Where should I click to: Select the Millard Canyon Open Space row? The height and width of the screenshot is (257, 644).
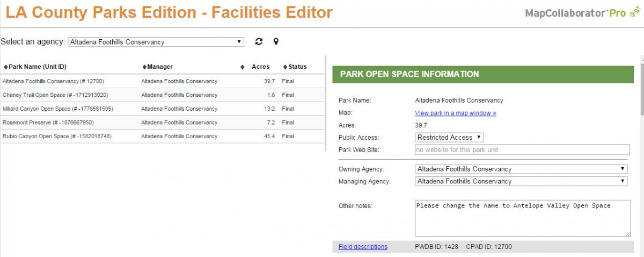(162, 109)
